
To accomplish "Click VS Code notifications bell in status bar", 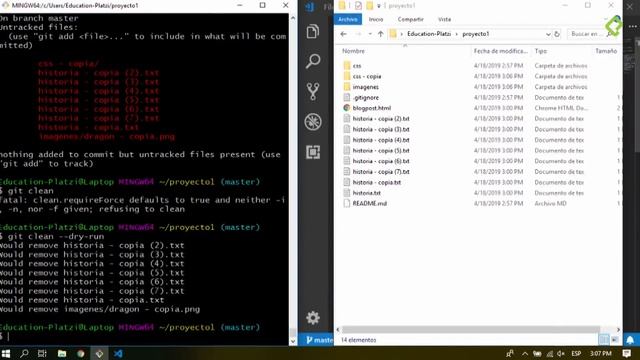I will click(x=630, y=340).
